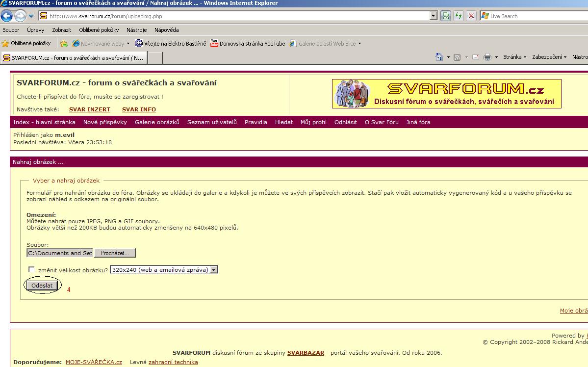The height and width of the screenshot is (367, 588).
Task: Open the zahradní technika link
Action: click(173, 362)
